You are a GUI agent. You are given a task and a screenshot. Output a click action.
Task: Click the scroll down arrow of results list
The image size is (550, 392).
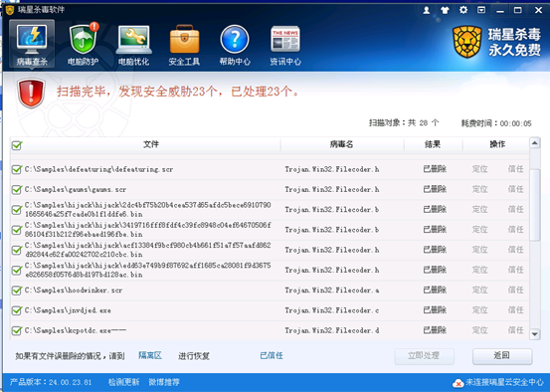click(x=534, y=334)
